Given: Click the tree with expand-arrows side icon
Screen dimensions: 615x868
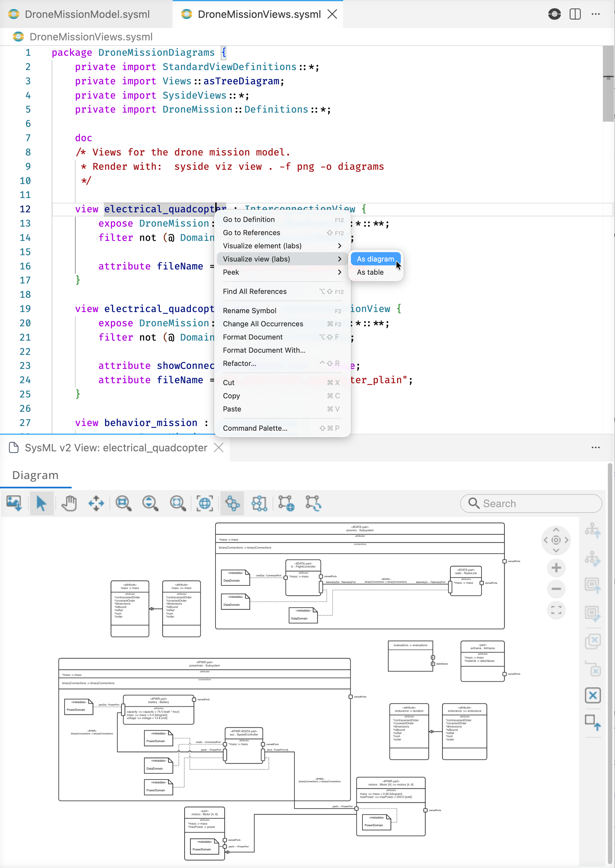Looking at the screenshot, I should (593, 558).
